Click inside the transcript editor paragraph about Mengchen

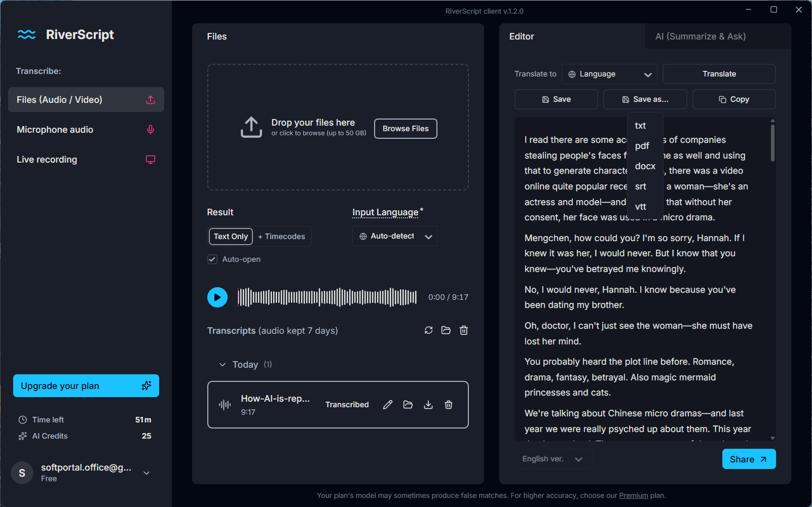click(x=635, y=253)
